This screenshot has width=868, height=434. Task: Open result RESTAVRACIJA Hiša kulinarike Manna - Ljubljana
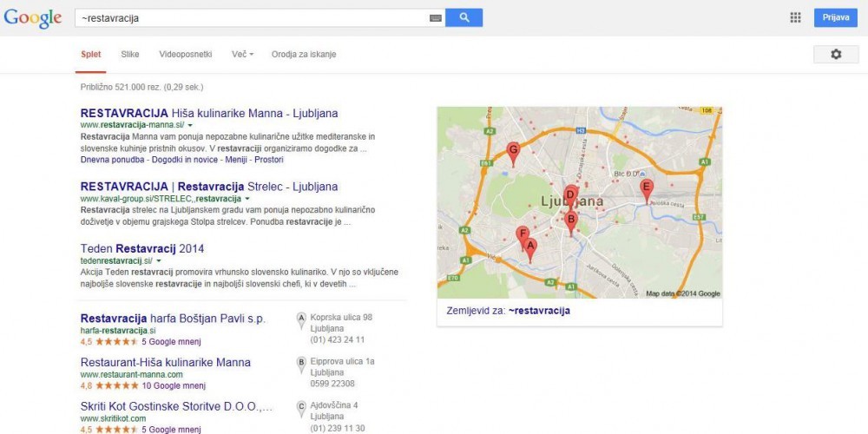(209, 114)
